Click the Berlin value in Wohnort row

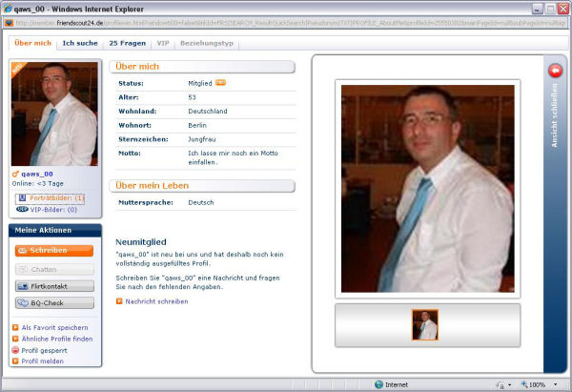point(197,125)
